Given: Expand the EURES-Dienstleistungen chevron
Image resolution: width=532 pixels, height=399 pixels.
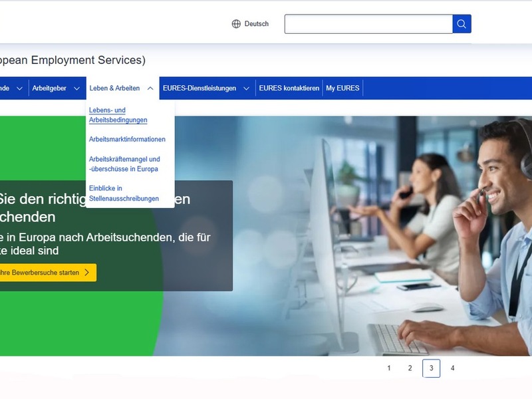Looking at the screenshot, I should (246, 88).
